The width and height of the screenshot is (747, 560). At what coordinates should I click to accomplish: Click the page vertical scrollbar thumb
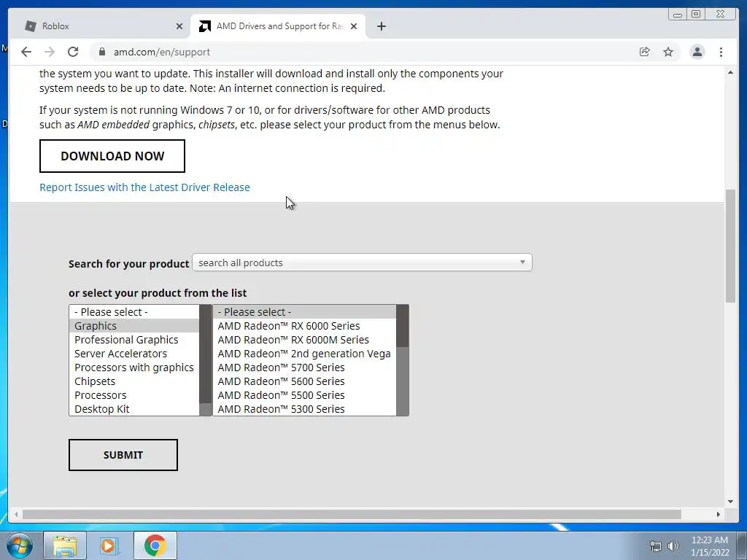click(x=730, y=245)
